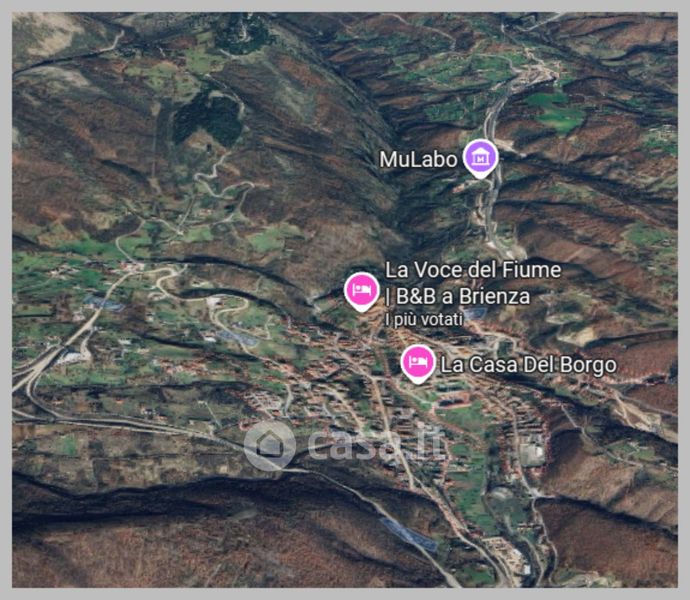Click the pink La Casa Del Borgo lodging pin
This screenshot has width=690, height=600.
pyautogui.click(x=418, y=364)
